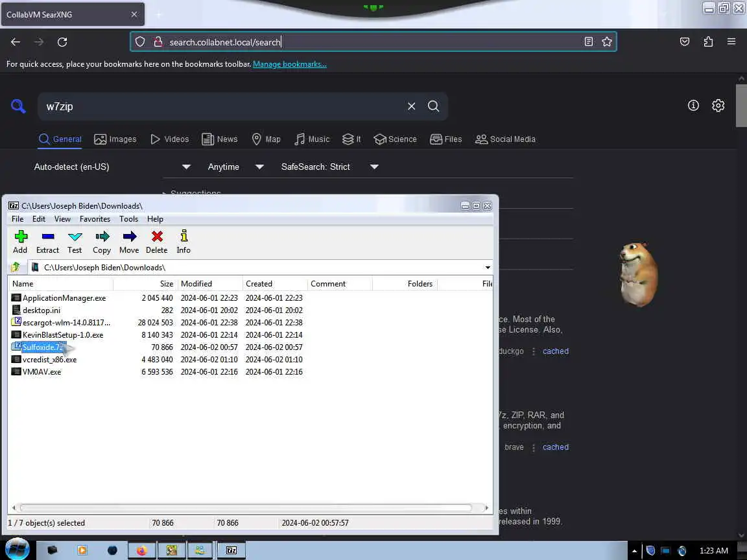The height and width of the screenshot is (560, 747).
Task: Sort by the Created column header
Action: coord(275,284)
